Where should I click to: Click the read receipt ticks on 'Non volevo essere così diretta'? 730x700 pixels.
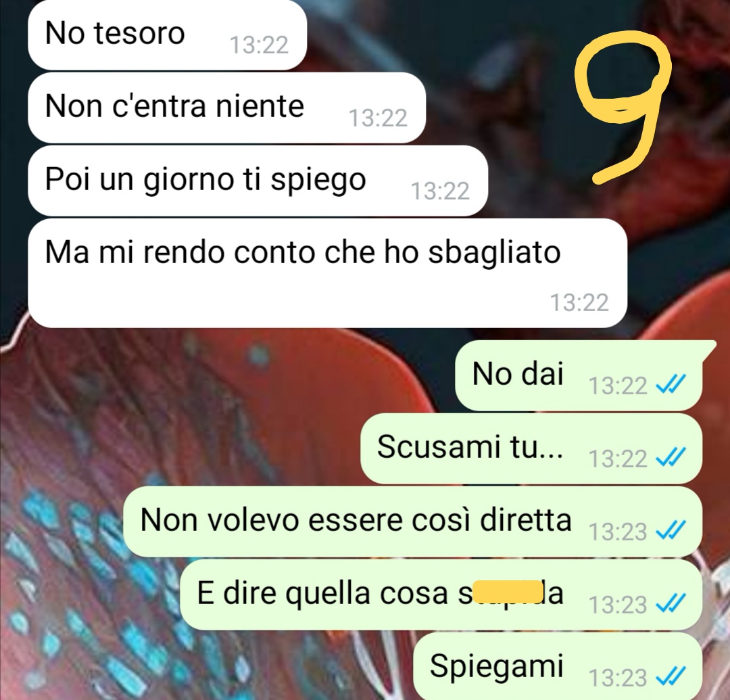[671, 532]
